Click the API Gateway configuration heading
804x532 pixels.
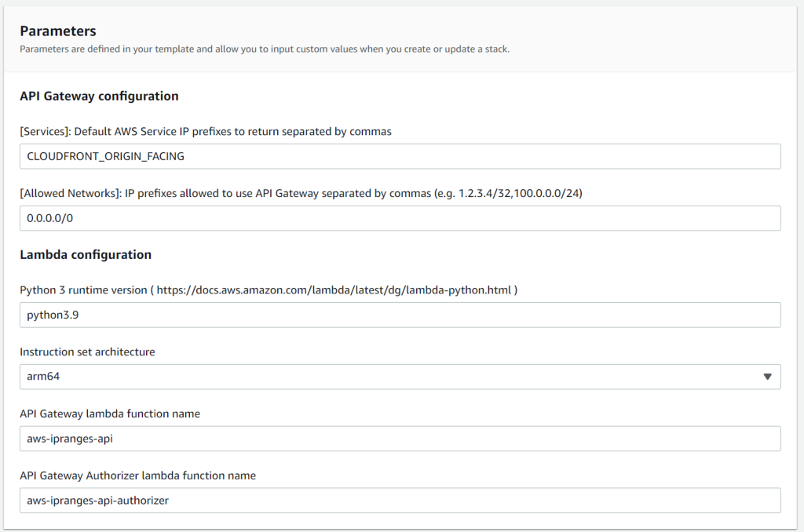tap(100, 96)
